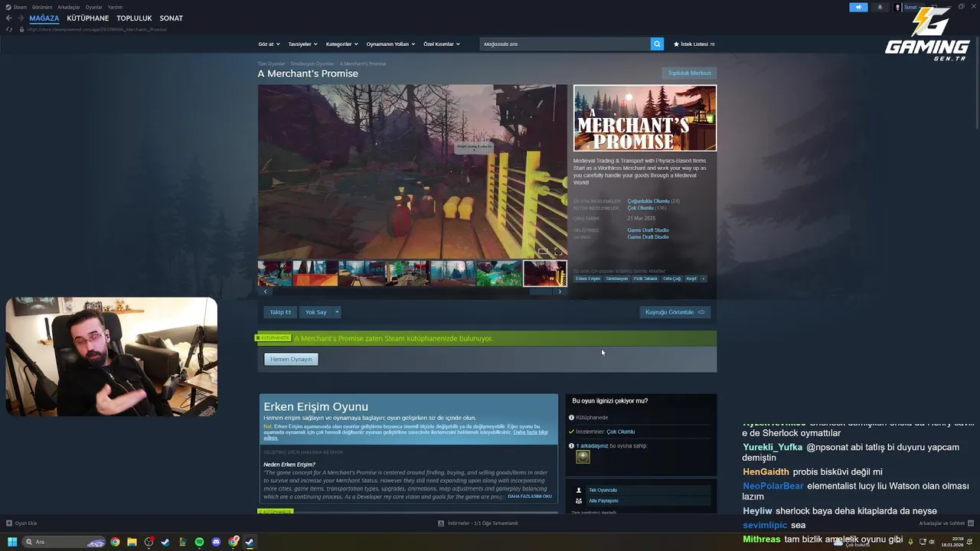Click the page's vertical scrollbar

(x=975, y=83)
